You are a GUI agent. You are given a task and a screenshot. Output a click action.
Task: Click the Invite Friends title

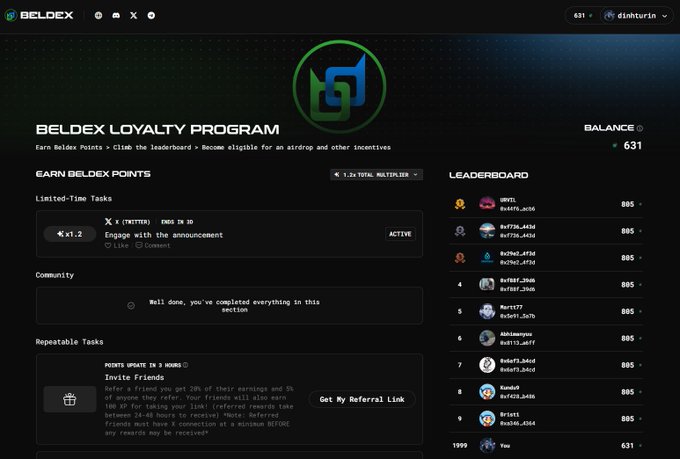tap(134, 377)
